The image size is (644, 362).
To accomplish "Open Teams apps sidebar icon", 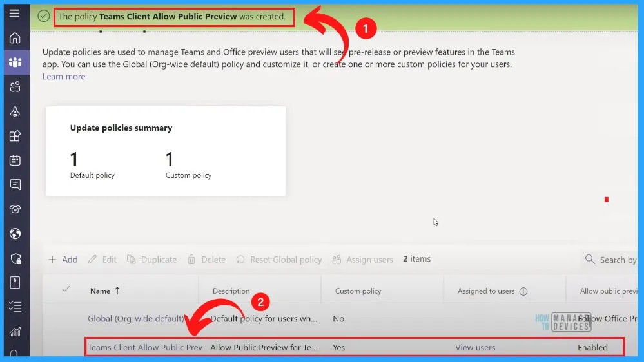I will tap(15, 136).
